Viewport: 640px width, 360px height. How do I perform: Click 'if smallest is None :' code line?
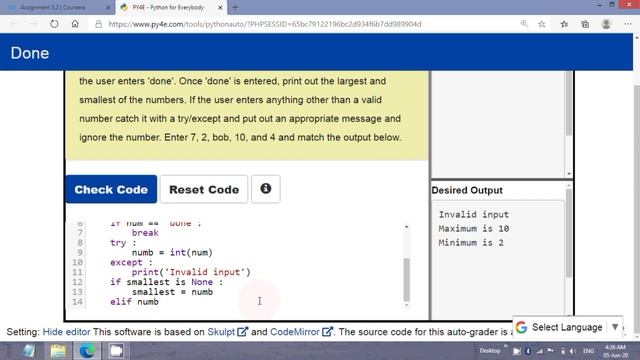pyautogui.click(x=167, y=282)
